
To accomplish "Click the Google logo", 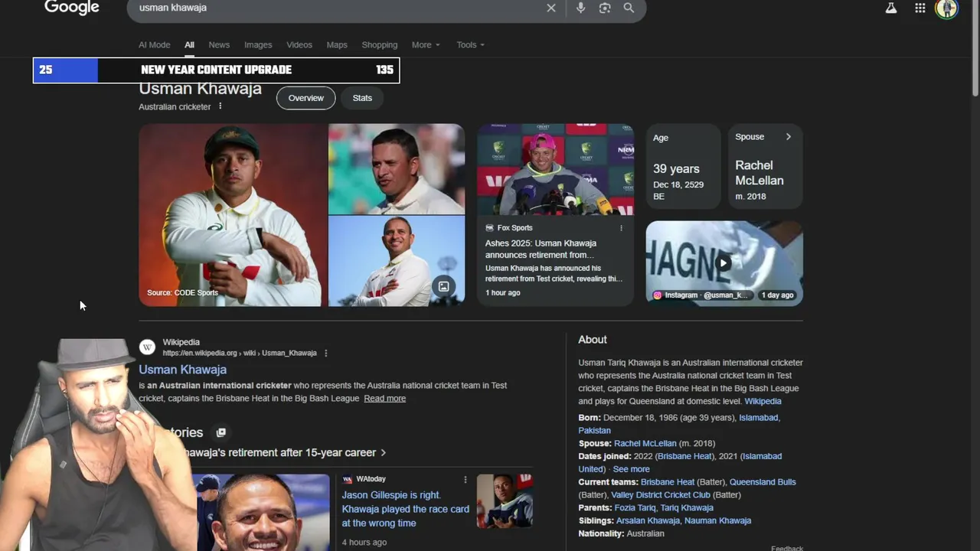I will [72, 8].
